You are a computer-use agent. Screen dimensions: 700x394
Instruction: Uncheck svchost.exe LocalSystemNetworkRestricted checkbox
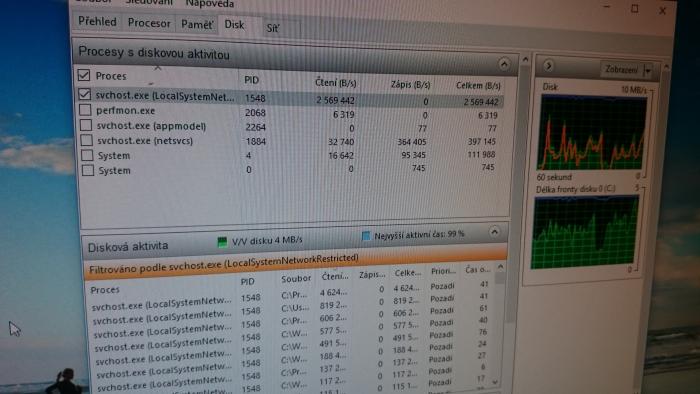[84, 95]
